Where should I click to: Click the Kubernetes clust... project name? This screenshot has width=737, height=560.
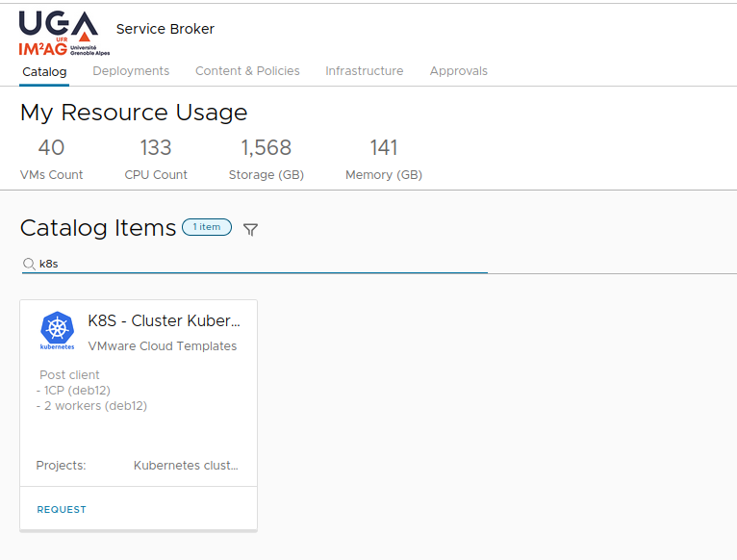[186, 466]
